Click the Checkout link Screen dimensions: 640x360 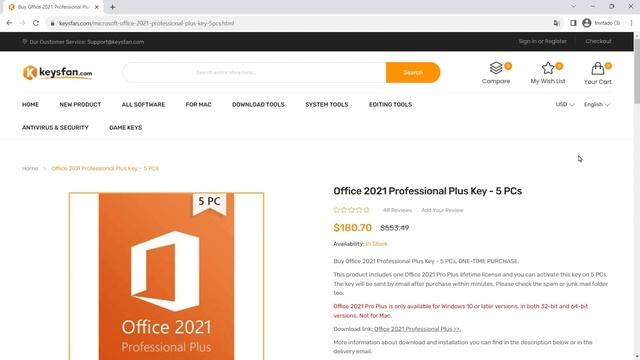[x=598, y=41]
